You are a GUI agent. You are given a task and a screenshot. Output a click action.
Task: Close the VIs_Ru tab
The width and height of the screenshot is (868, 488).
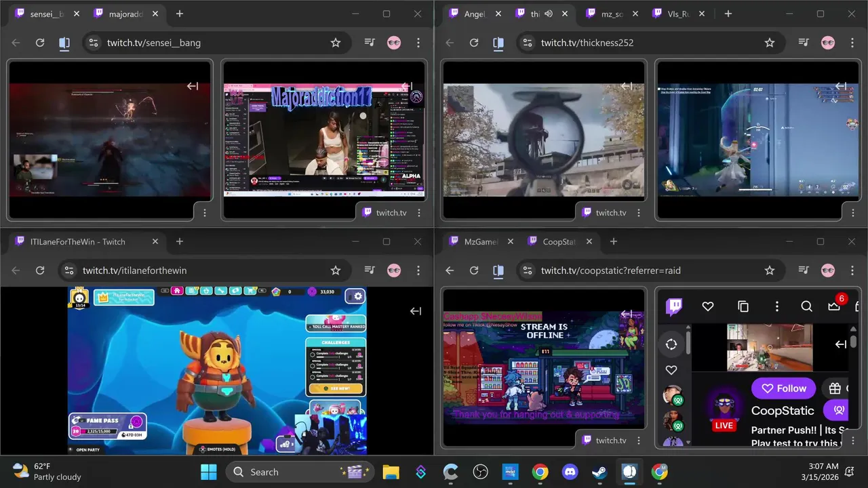point(702,14)
